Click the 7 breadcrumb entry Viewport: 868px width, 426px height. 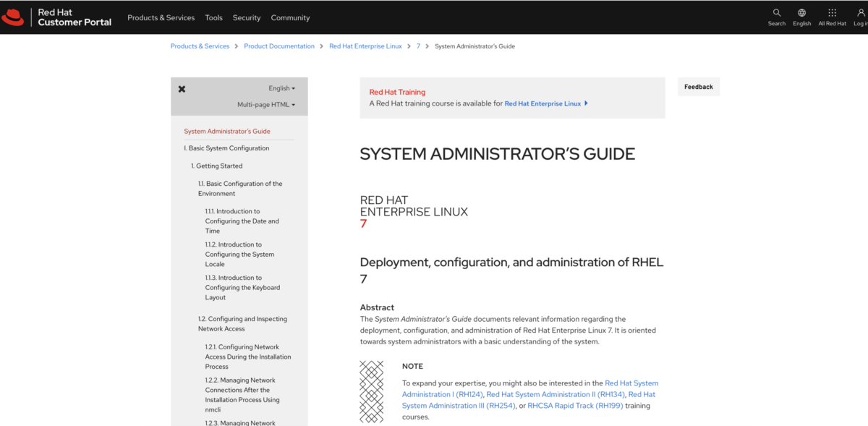coord(418,46)
